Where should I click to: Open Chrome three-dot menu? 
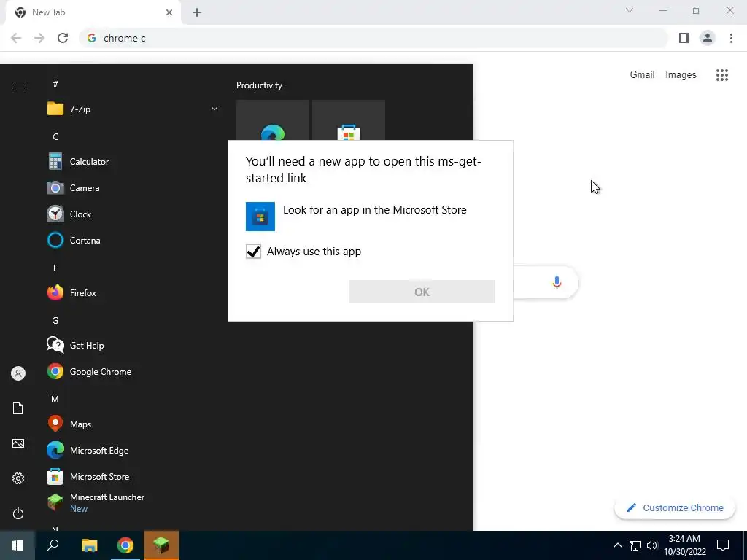coord(731,38)
